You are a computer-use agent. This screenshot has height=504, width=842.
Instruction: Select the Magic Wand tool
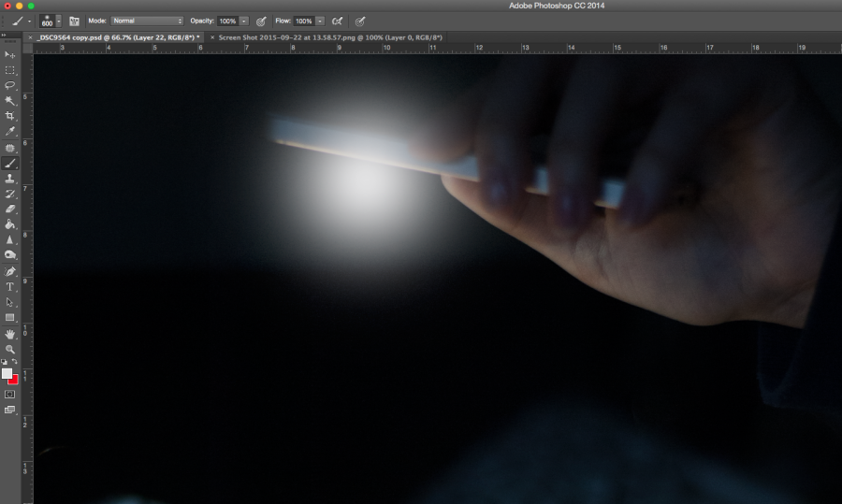tap(9, 100)
